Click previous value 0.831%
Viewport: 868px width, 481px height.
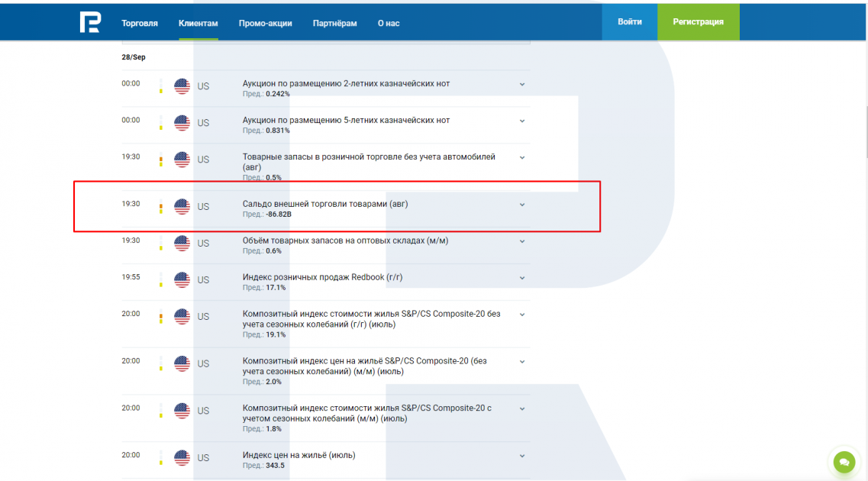coord(277,131)
